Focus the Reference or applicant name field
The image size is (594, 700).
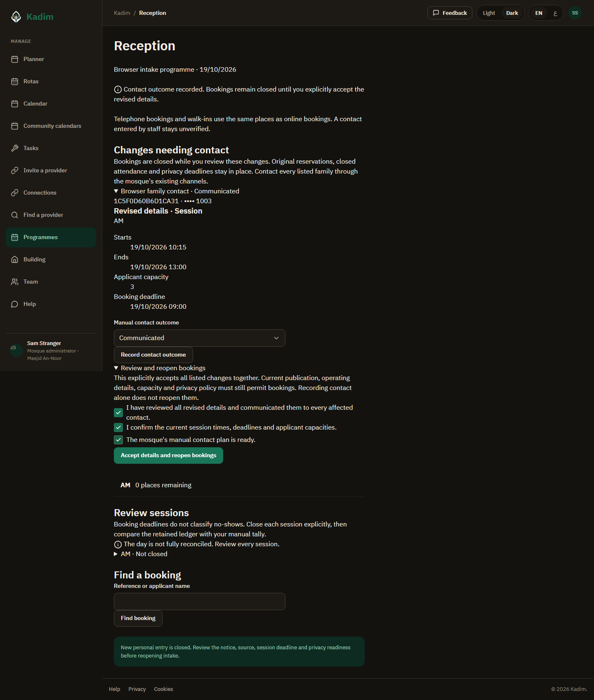click(200, 601)
